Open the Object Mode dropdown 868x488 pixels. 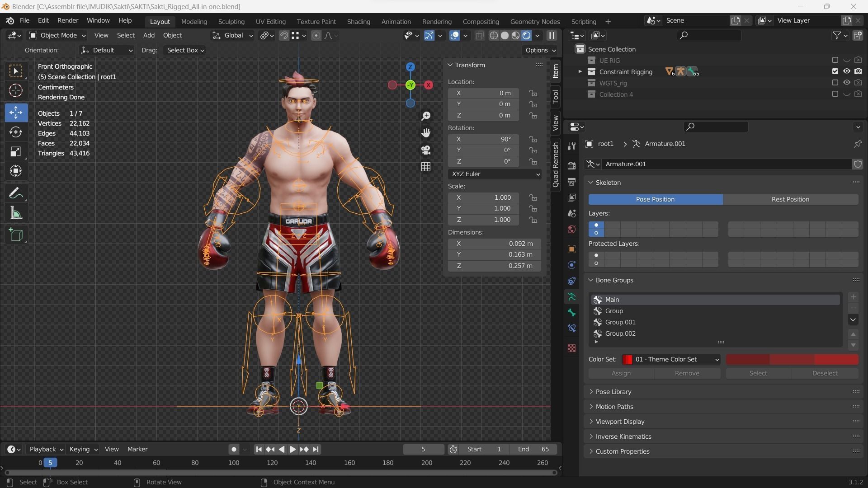[x=57, y=35]
